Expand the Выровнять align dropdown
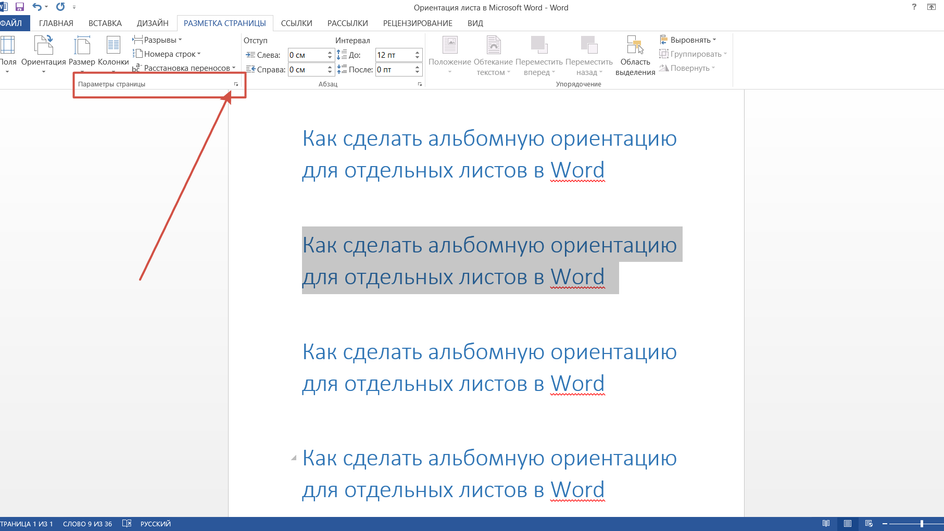The height and width of the screenshot is (531, 944). (x=688, y=40)
